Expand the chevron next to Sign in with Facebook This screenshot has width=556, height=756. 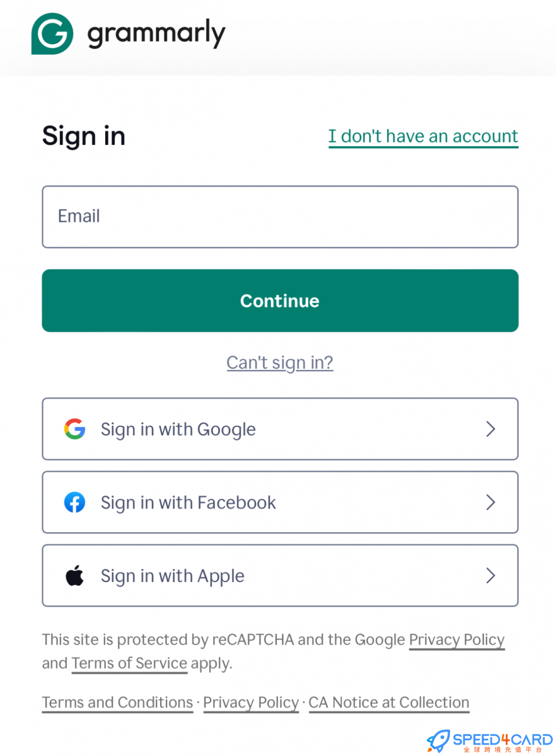490,502
